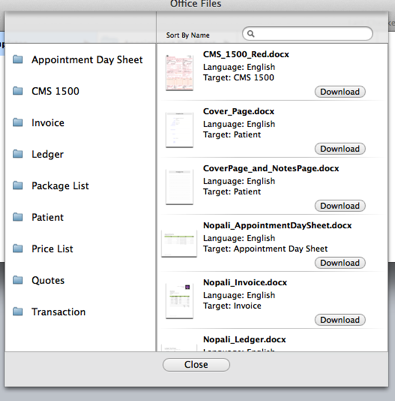Click the CMS_1500_Red.docx thumbnail preview
Image resolution: width=395 pixels, height=401 pixels.
pos(179,72)
